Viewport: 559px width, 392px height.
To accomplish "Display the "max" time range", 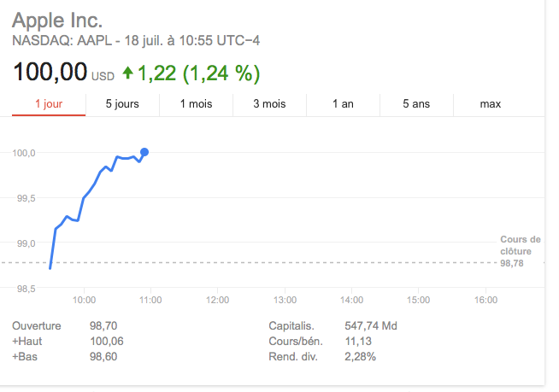I will 491,104.
